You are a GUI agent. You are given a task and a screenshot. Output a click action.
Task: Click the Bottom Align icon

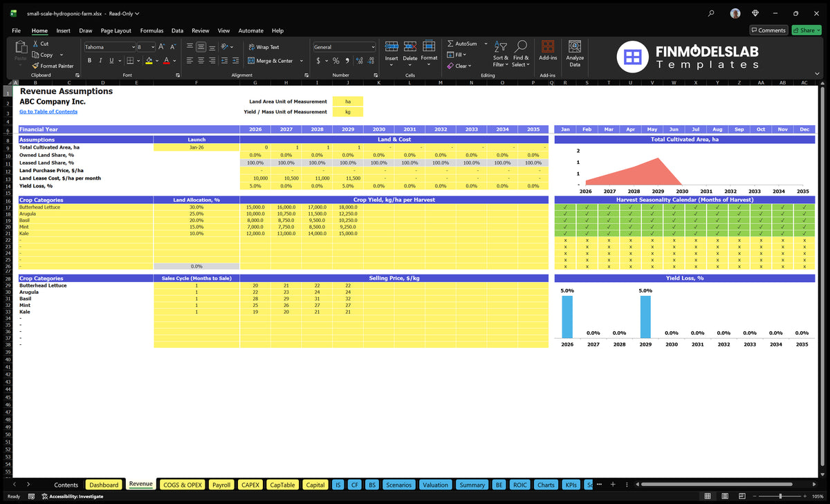coord(212,47)
